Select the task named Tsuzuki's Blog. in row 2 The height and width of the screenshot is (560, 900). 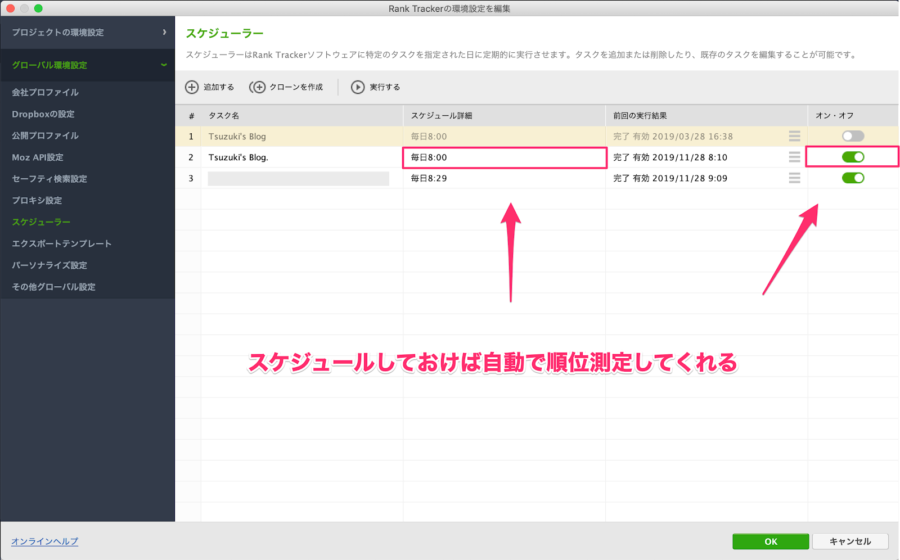tap(238, 157)
